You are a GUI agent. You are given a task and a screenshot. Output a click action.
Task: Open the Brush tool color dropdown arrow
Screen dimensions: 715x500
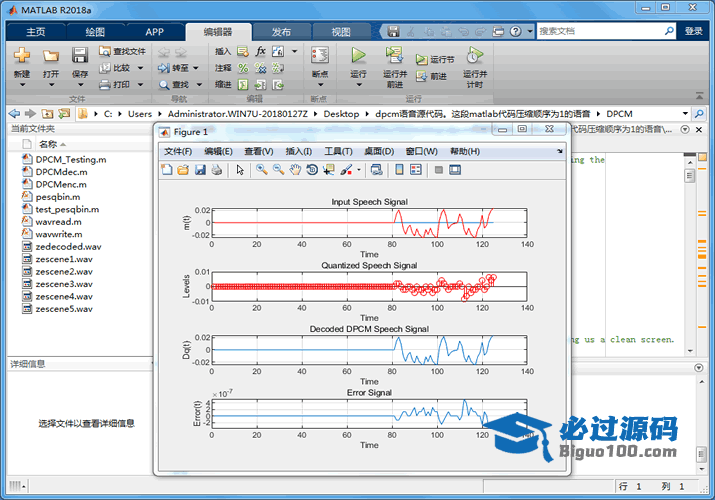(x=359, y=171)
